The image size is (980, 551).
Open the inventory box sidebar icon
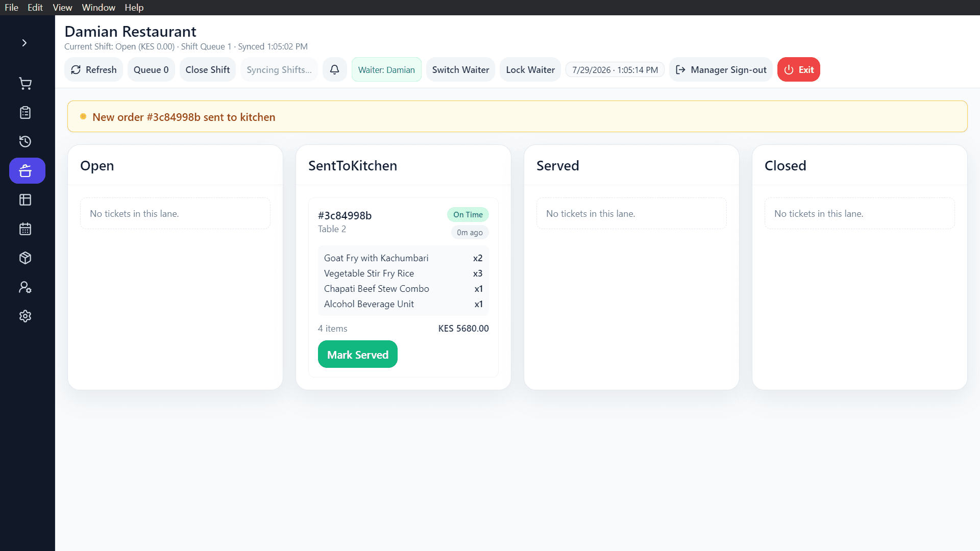pyautogui.click(x=26, y=258)
